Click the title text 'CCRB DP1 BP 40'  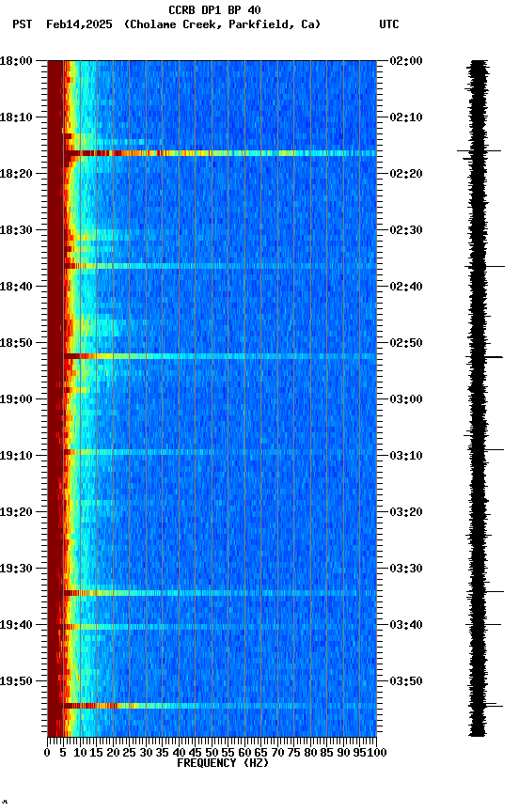coord(214,10)
